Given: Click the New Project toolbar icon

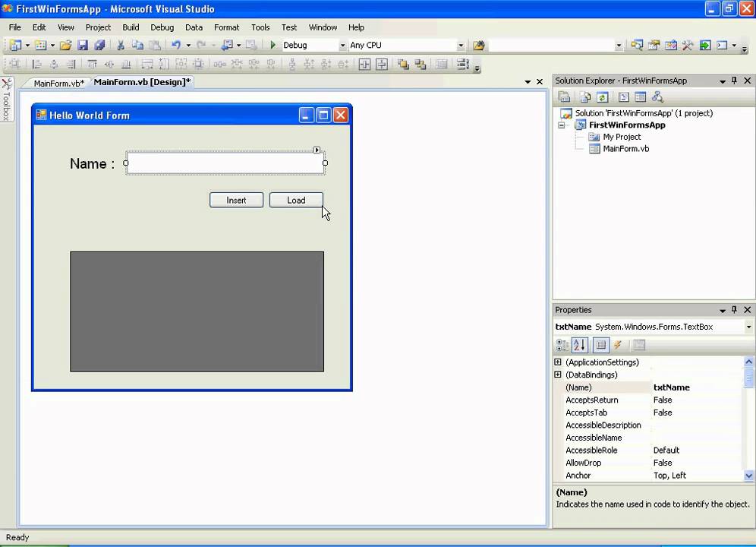Looking at the screenshot, I should [x=15, y=46].
